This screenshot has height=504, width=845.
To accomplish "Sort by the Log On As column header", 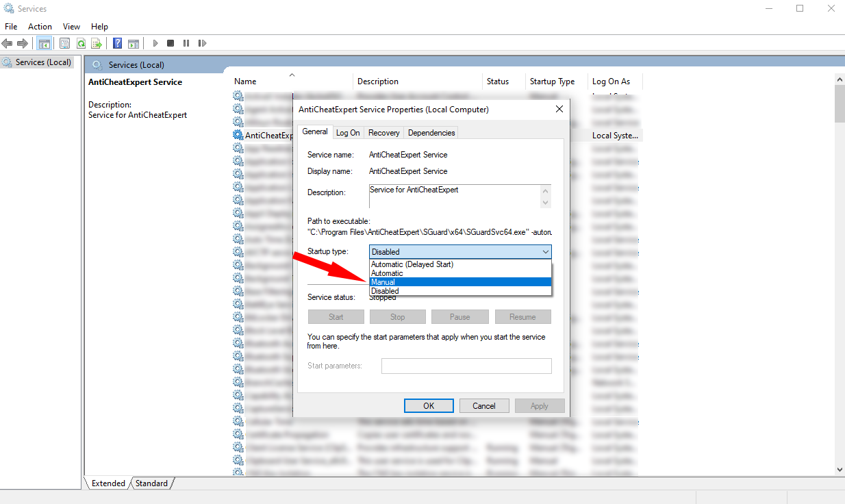I will 615,81.
